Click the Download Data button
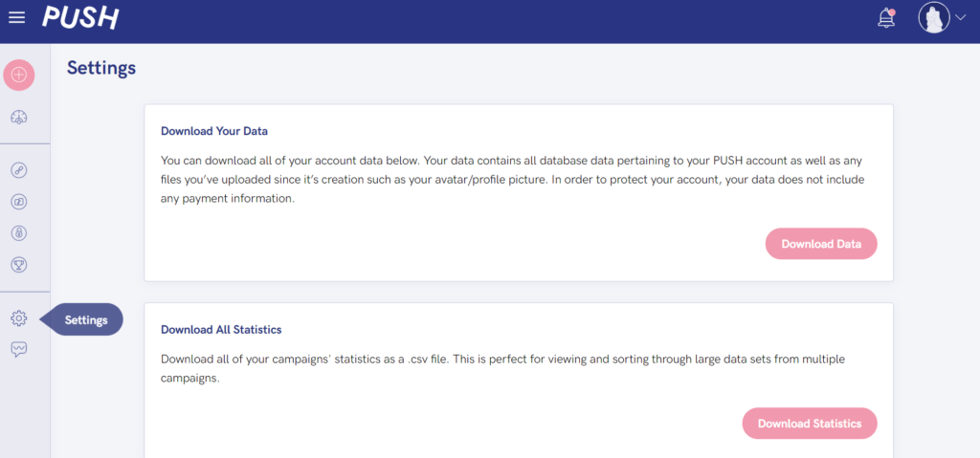 pyautogui.click(x=821, y=244)
